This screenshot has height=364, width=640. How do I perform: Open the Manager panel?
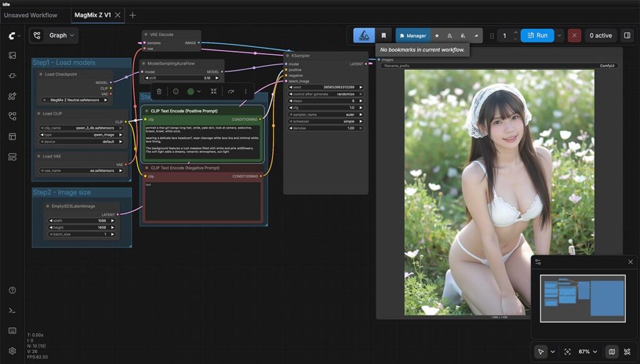click(x=412, y=36)
